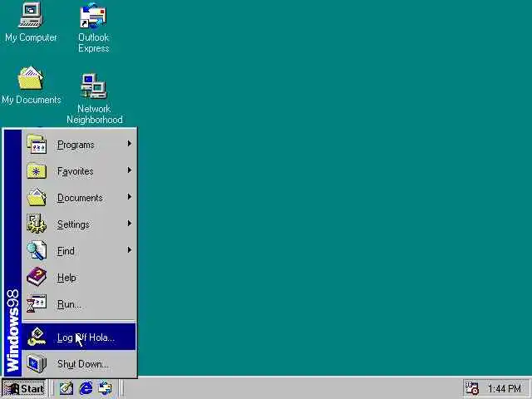The width and height of the screenshot is (532, 399).
Task: Click the Show Desktop Quick Launch icon
Action: click(66, 388)
